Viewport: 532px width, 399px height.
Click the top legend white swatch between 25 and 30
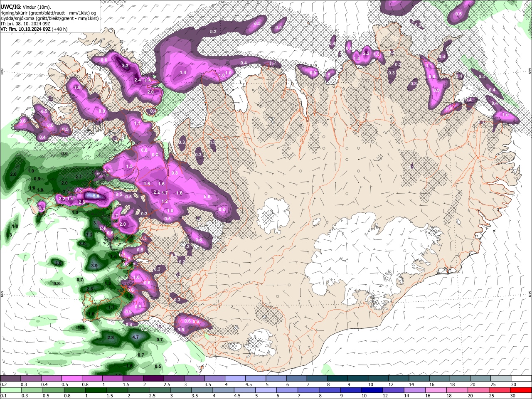pos(500,379)
